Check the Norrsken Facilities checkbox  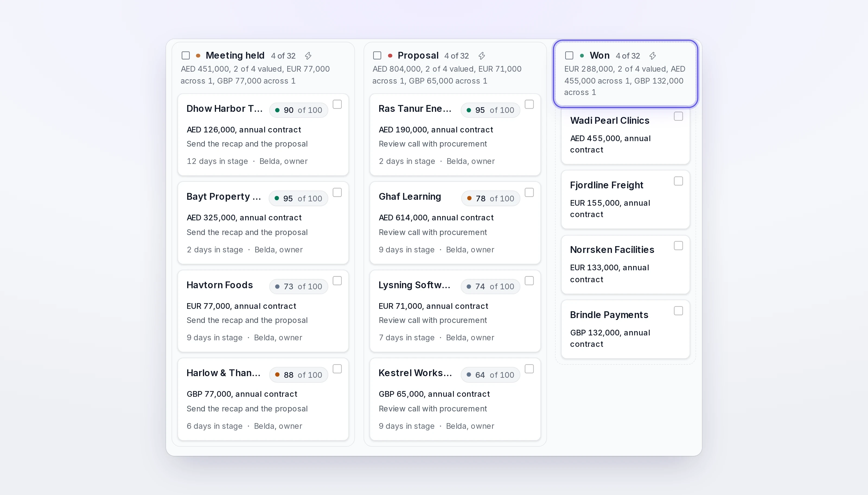click(x=678, y=246)
